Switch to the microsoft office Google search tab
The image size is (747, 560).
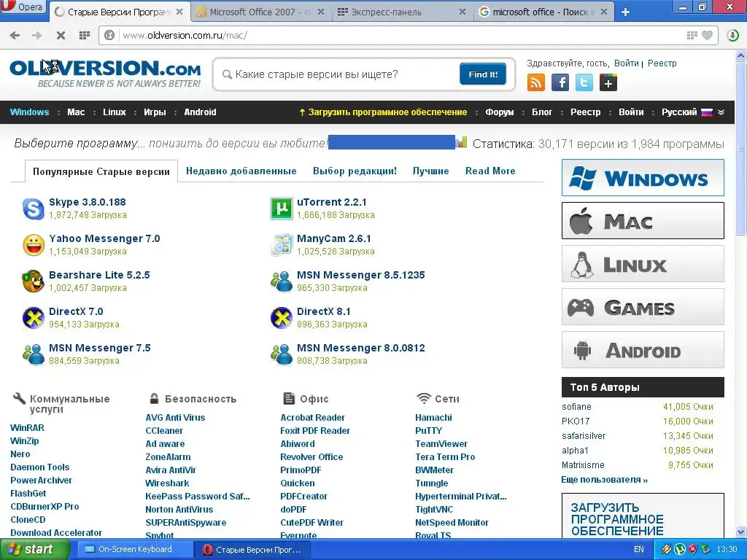pos(543,12)
